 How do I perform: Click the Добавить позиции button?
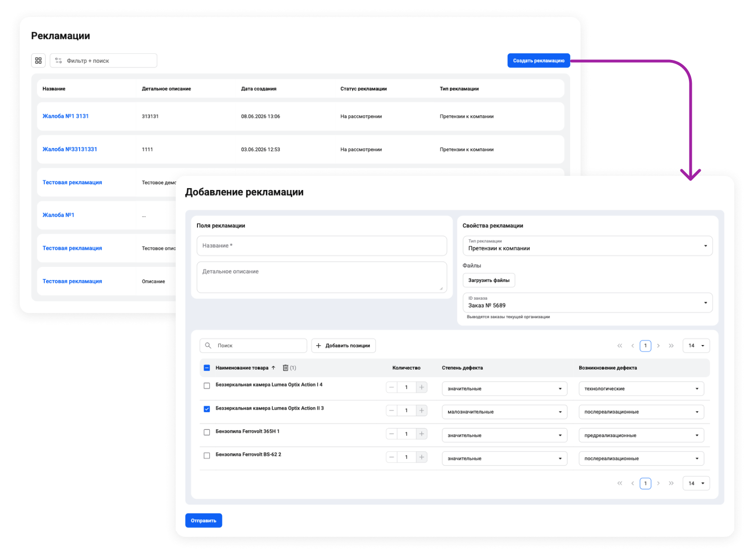point(343,346)
